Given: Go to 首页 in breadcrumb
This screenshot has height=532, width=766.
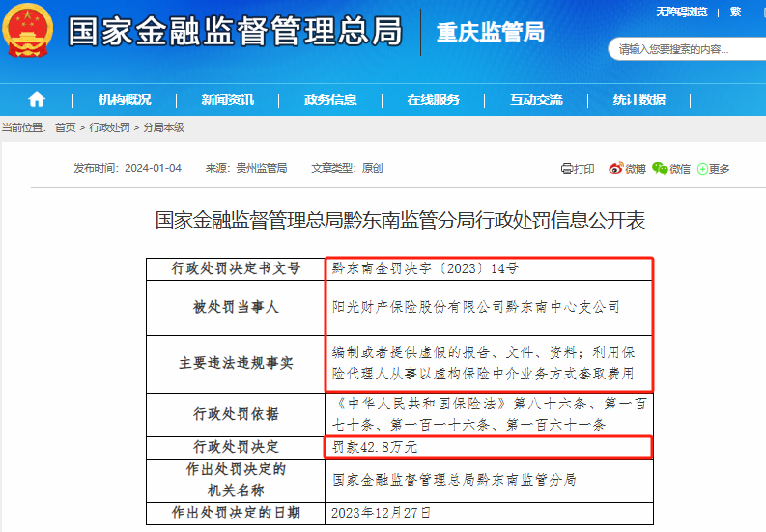Looking at the screenshot, I should pyautogui.click(x=66, y=128).
